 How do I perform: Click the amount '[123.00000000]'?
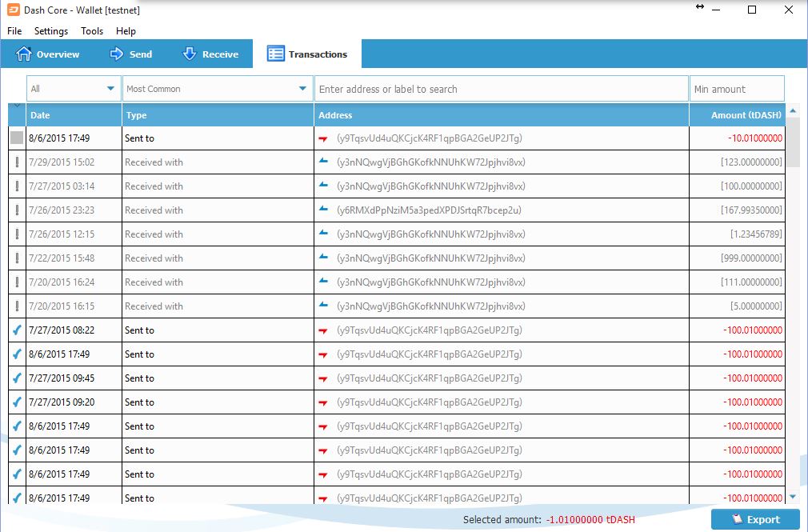(x=751, y=162)
